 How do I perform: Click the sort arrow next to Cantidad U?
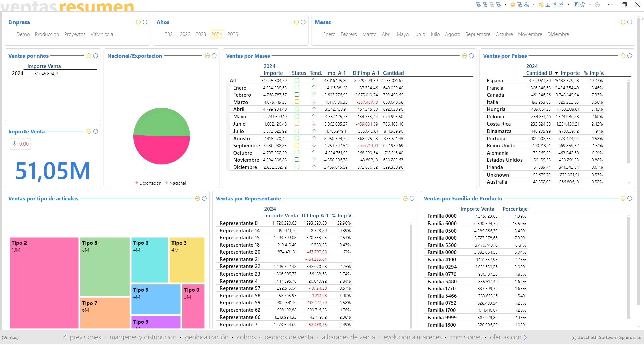point(556,73)
